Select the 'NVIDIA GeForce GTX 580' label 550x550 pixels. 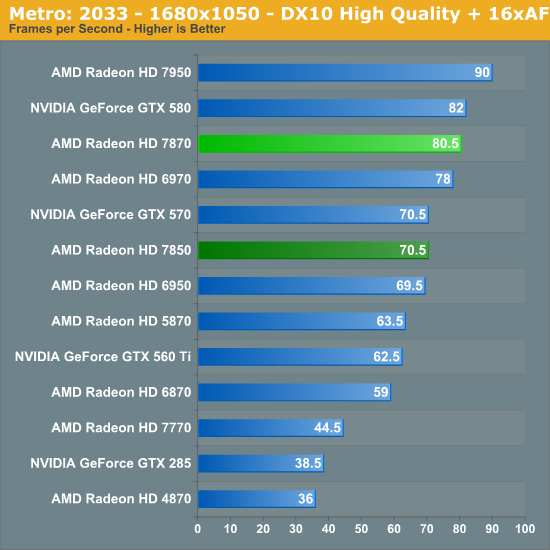[x=110, y=108]
